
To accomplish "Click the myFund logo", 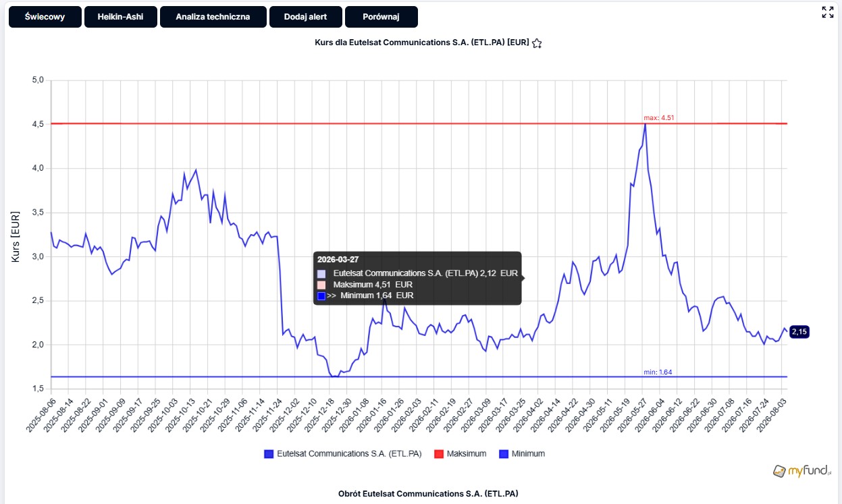I will point(803,470).
